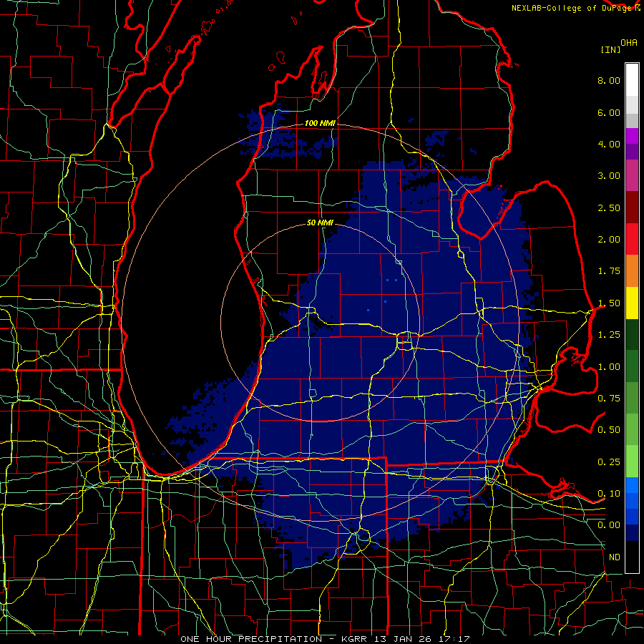This screenshot has width=644, height=644.
Task: Click the 0.50 legend value
Action: (609, 430)
